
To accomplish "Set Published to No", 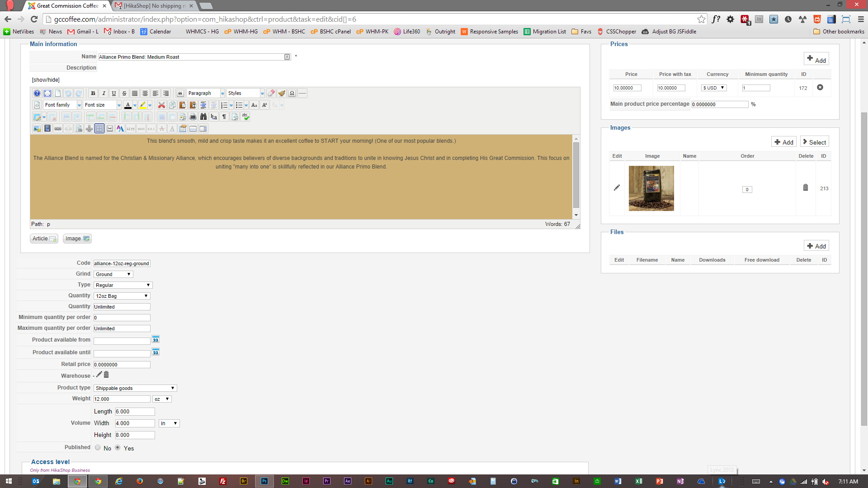I will pos(98,447).
